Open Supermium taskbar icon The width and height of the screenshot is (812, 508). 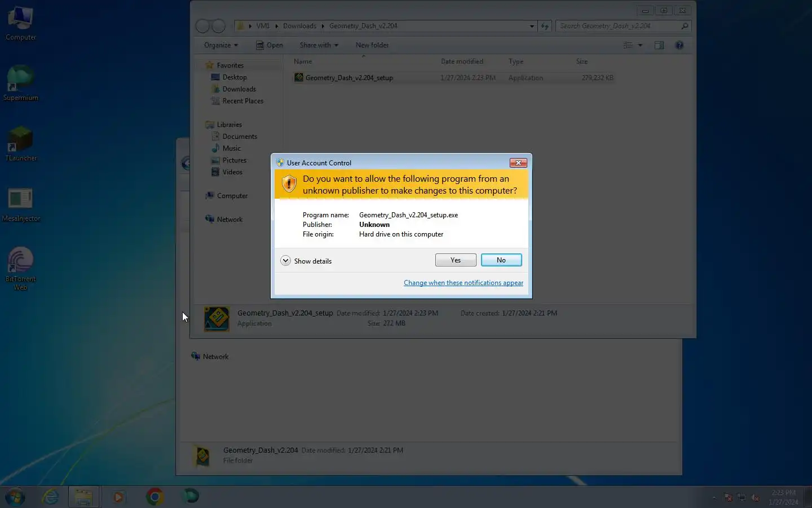pyautogui.click(x=191, y=497)
